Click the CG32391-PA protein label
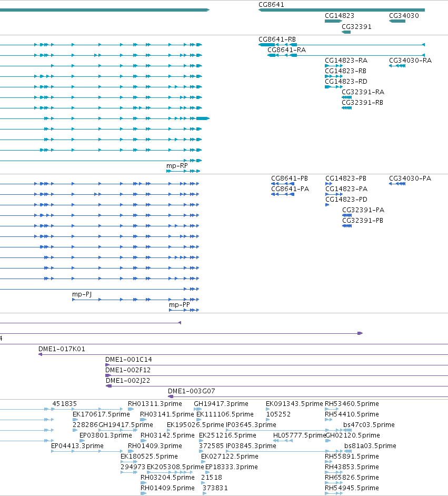This screenshot has width=448, height=496. click(363, 210)
